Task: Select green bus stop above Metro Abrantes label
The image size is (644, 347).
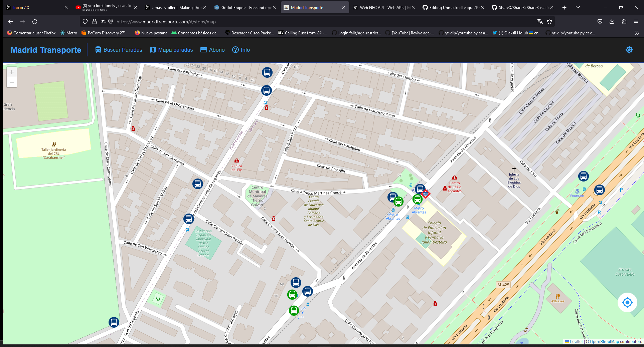Action: (398, 202)
